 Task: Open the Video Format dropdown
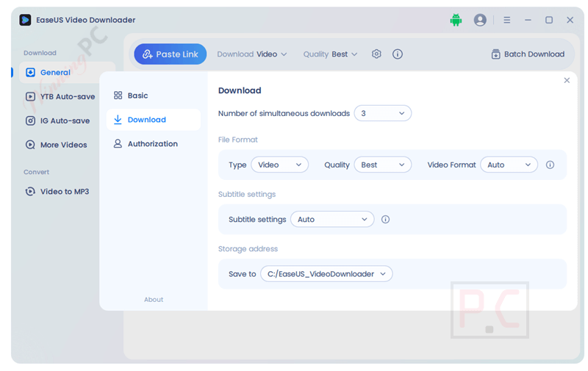click(x=509, y=165)
